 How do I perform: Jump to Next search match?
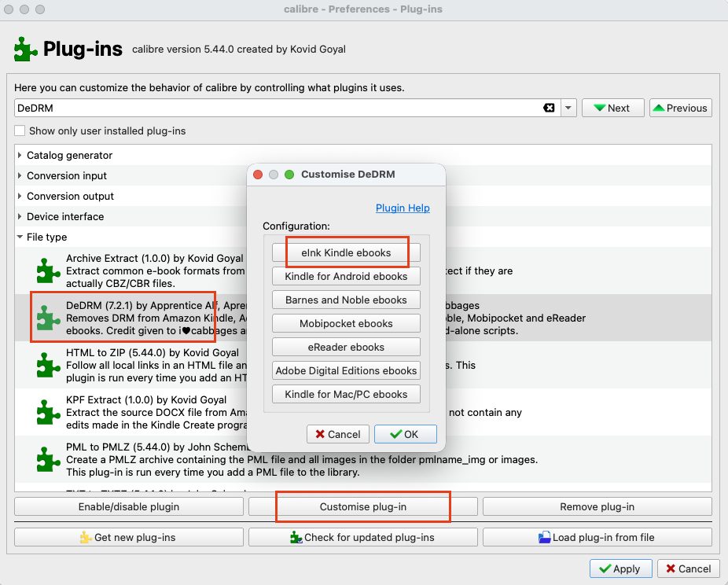[612, 108]
